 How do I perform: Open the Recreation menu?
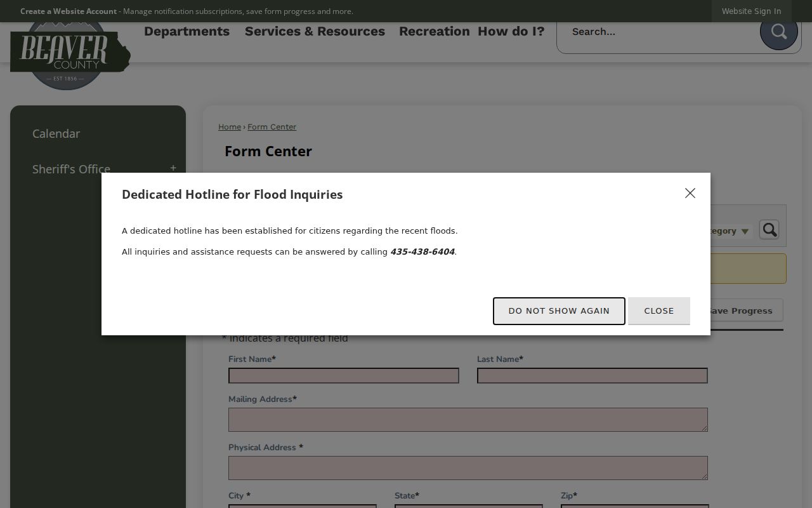(x=434, y=31)
